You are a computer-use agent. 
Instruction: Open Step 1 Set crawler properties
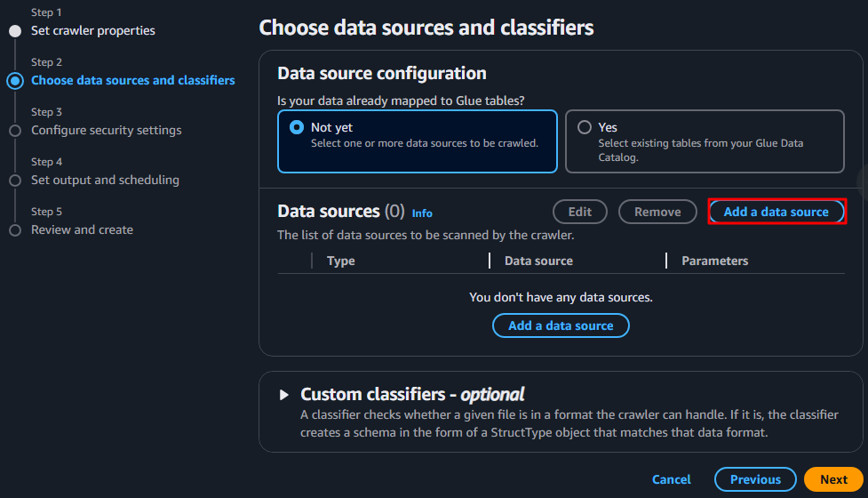pyautogui.click(x=93, y=31)
